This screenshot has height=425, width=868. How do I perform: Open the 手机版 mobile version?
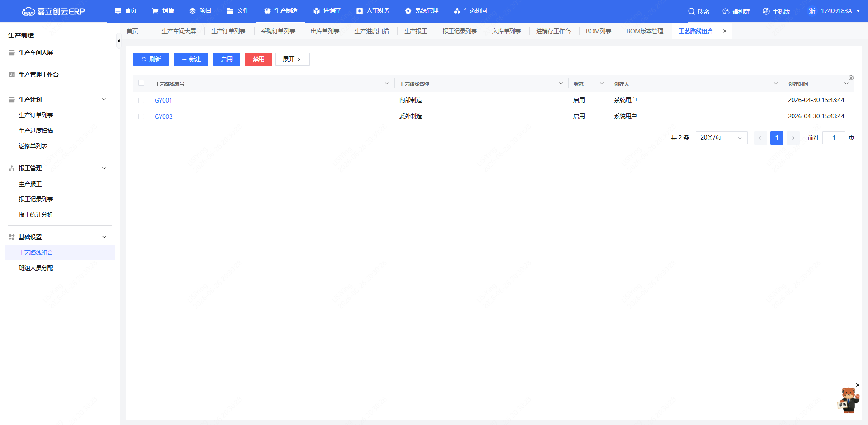pyautogui.click(x=776, y=11)
